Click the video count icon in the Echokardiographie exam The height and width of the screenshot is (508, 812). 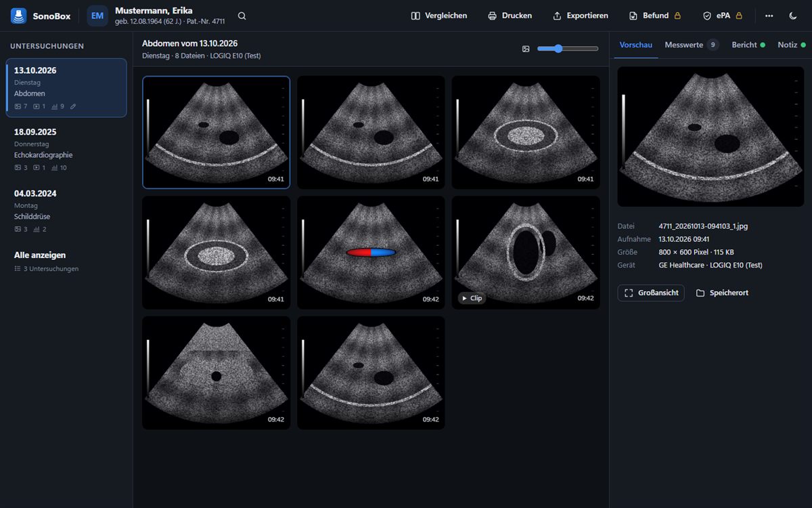37,167
